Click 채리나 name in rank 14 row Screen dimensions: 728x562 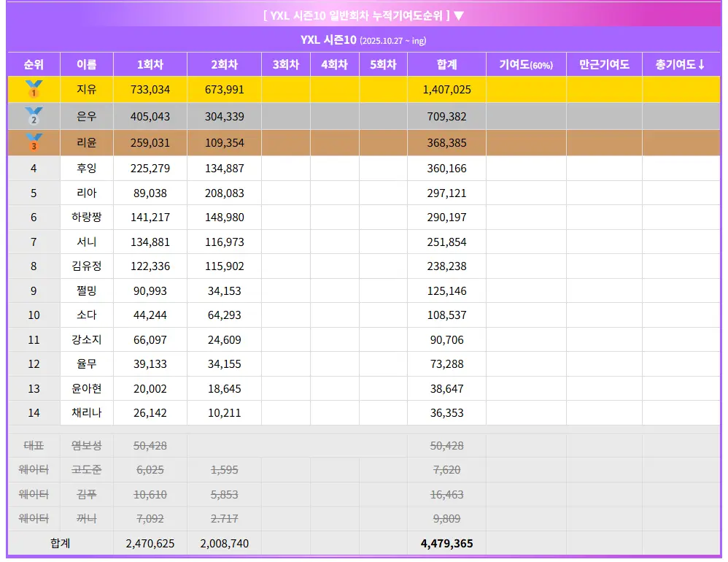87,413
